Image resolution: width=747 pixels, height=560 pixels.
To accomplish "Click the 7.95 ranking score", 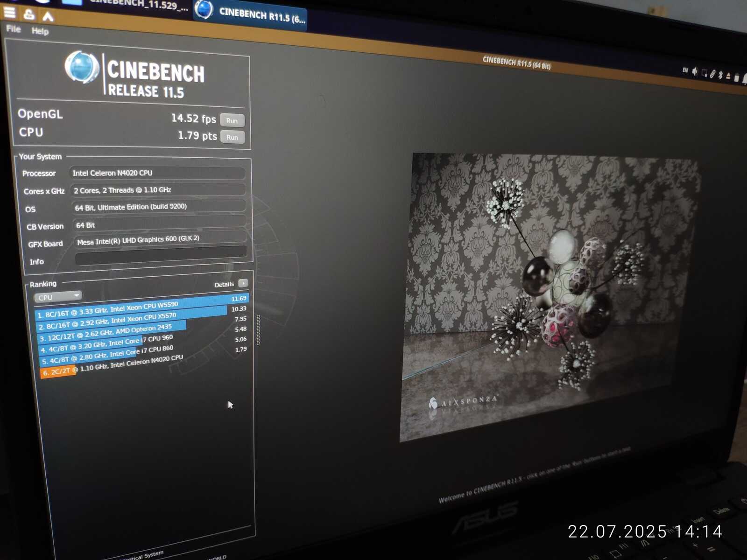I will pyautogui.click(x=241, y=319).
